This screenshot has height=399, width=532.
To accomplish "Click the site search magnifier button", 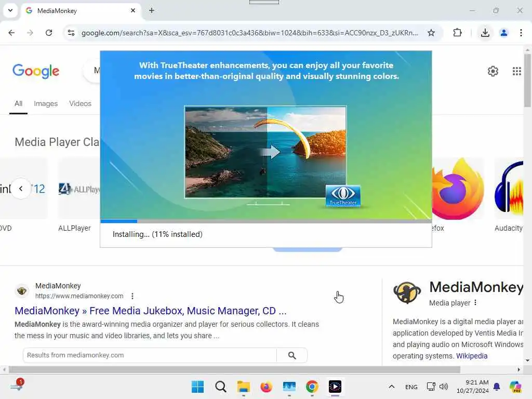I will coord(292,355).
